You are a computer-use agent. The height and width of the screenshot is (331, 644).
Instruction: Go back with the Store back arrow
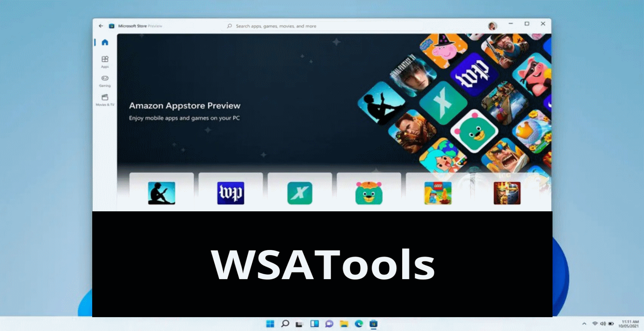[101, 26]
